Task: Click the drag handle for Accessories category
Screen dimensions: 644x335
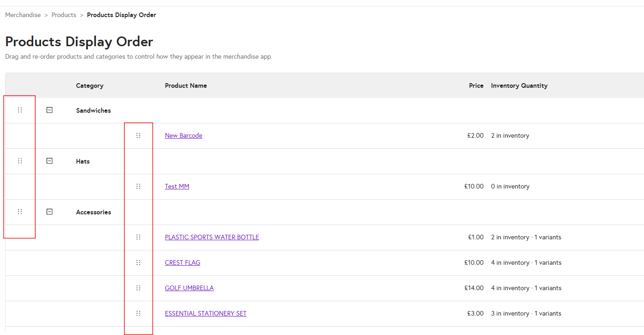Action: 20,212
